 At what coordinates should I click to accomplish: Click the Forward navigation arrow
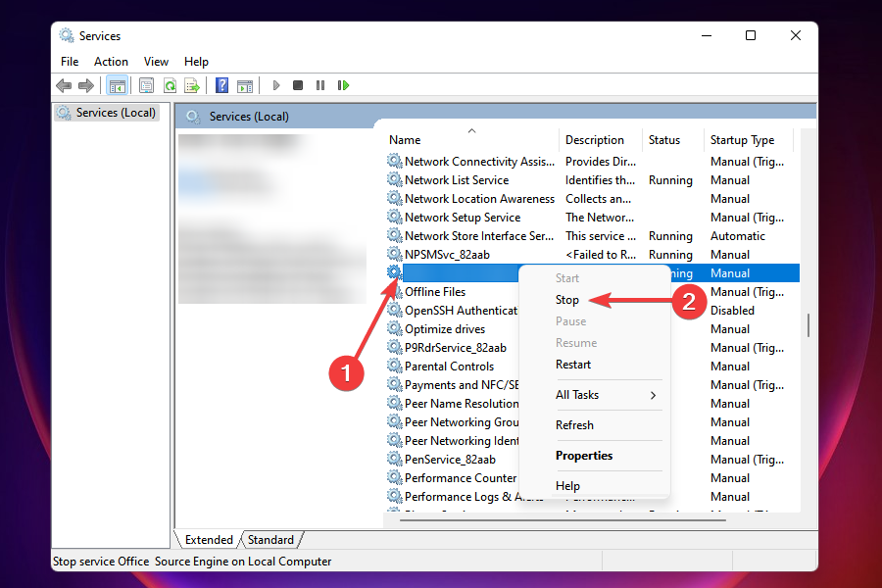pos(86,85)
